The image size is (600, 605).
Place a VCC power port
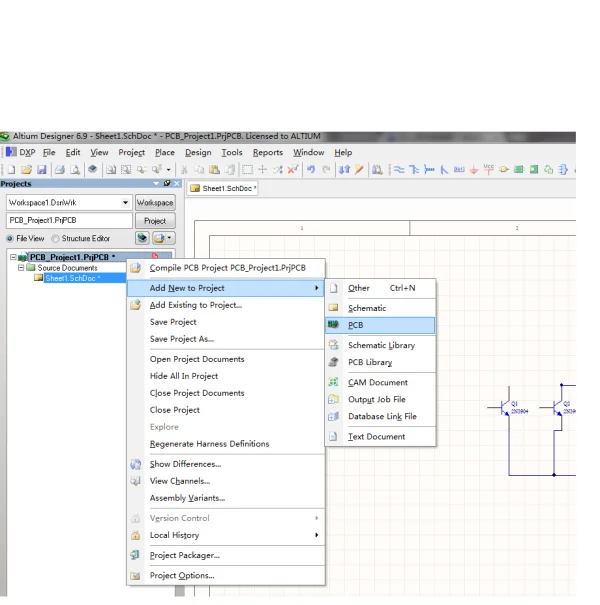click(x=489, y=169)
